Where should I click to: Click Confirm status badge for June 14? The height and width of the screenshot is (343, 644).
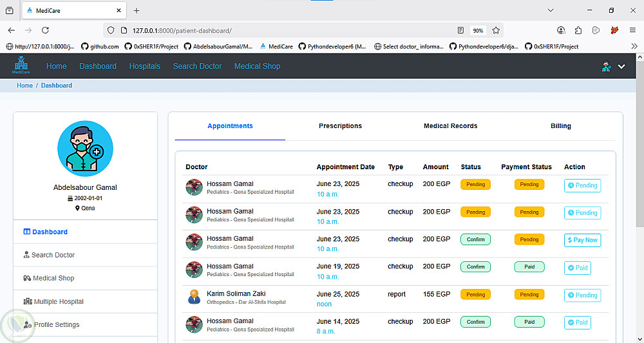475,322
